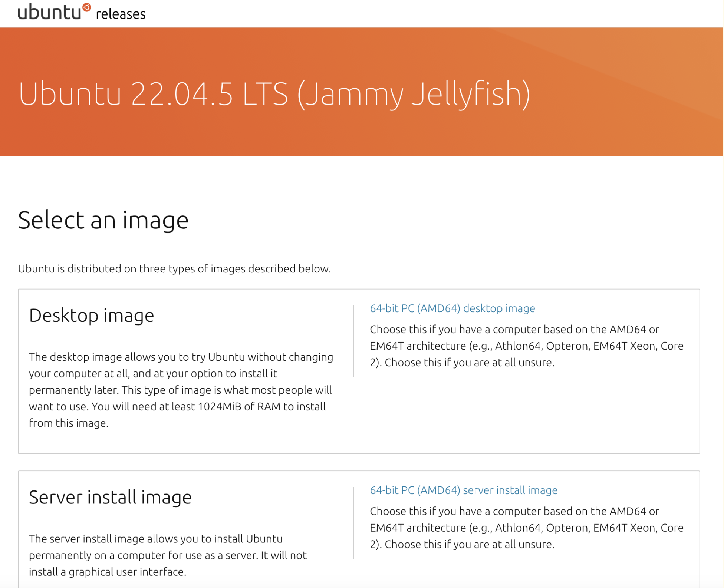This screenshot has width=724, height=588.
Task: Click "Choose this if you are at all unsure" under desktop link
Action: 469,363
